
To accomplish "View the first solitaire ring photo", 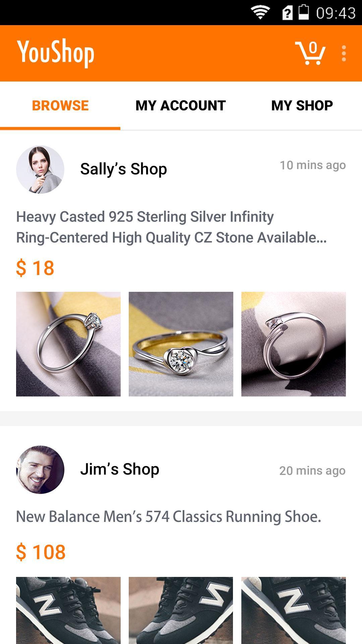I will 68,344.
